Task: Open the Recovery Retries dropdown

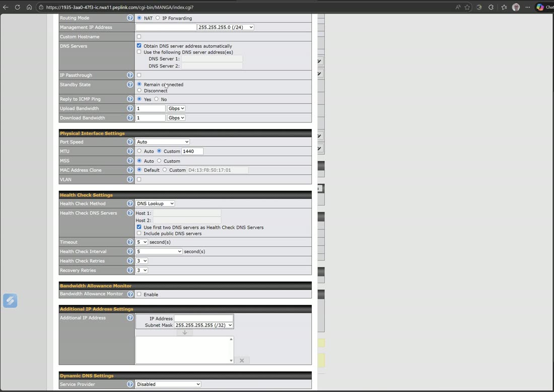Action: pyautogui.click(x=142, y=270)
